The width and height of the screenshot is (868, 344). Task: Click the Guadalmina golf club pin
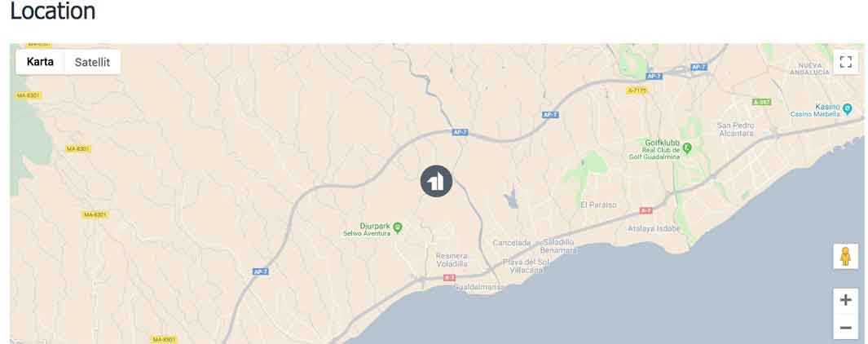(687, 148)
